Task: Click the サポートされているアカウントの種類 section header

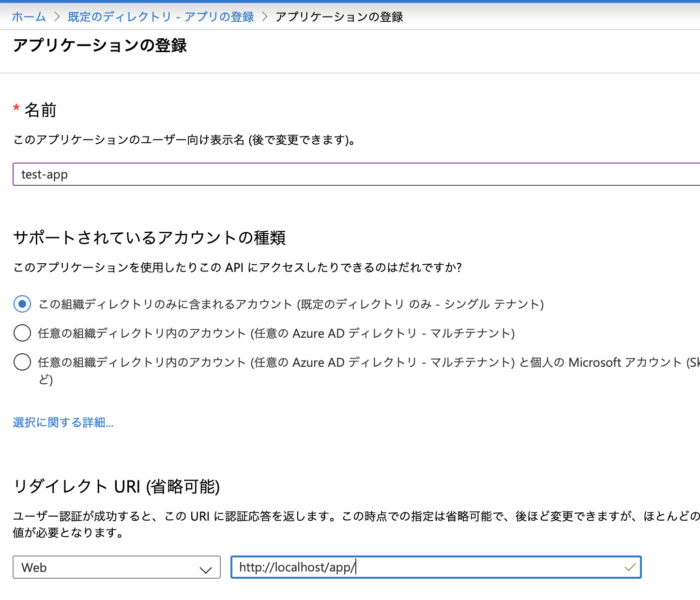Action: point(149,238)
